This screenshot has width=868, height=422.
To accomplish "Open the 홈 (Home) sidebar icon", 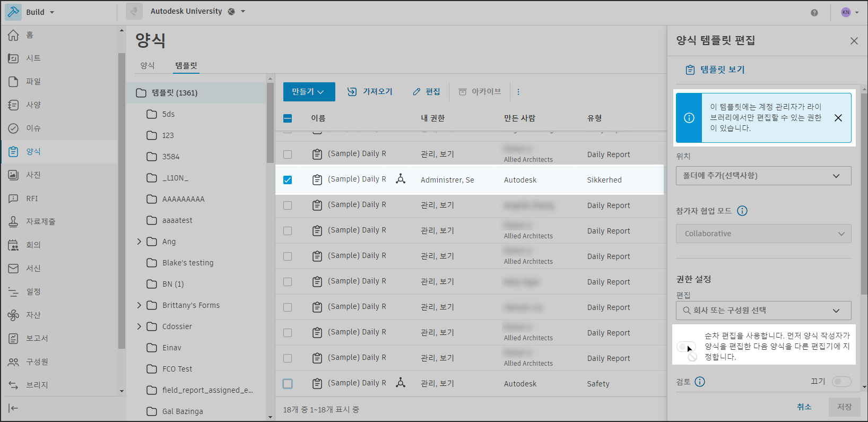I will point(13,35).
